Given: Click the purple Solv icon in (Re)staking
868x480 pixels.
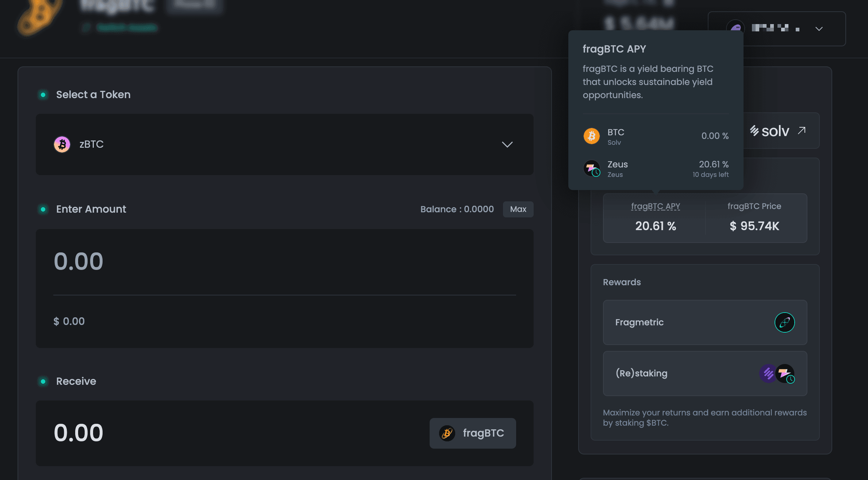Looking at the screenshot, I should pyautogui.click(x=768, y=373).
